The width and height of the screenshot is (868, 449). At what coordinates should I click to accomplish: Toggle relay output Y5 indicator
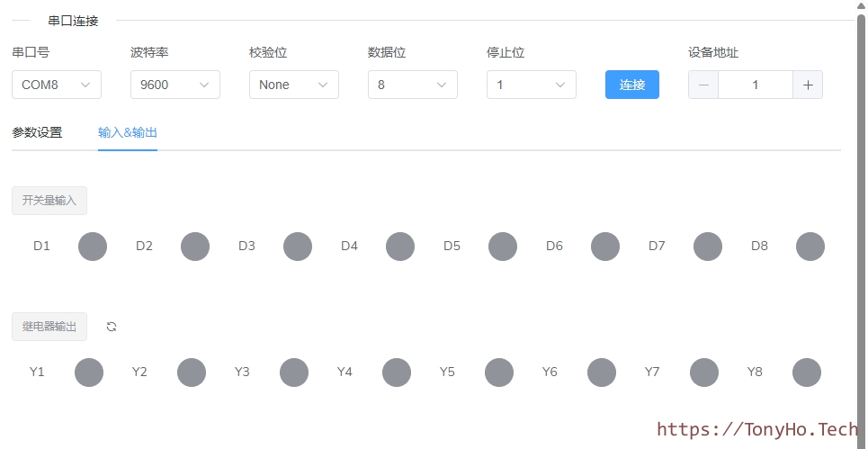pos(499,373)
